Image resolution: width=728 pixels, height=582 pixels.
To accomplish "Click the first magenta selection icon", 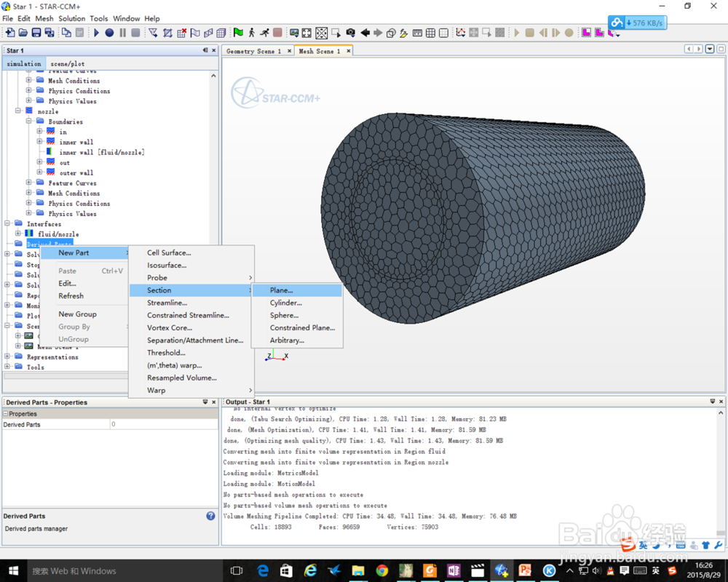I will pos(586,33).
